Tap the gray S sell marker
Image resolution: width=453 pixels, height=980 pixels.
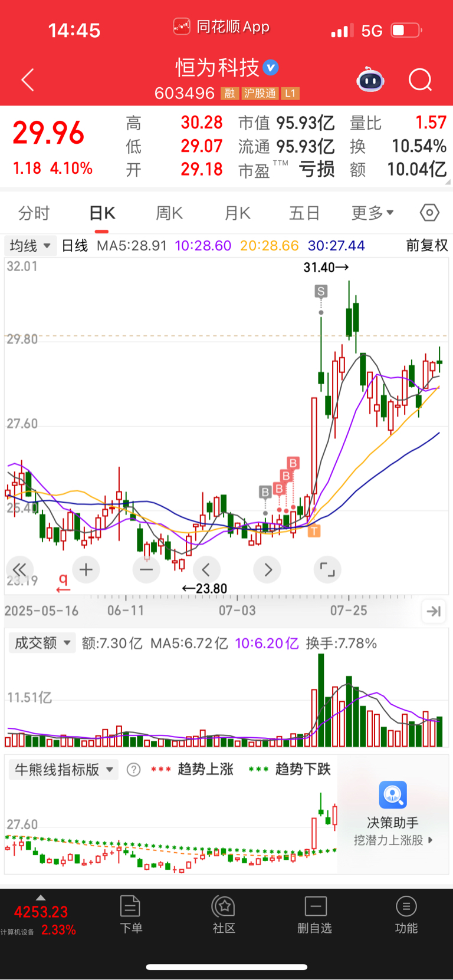pyautogui.click(x=321, y=291)
